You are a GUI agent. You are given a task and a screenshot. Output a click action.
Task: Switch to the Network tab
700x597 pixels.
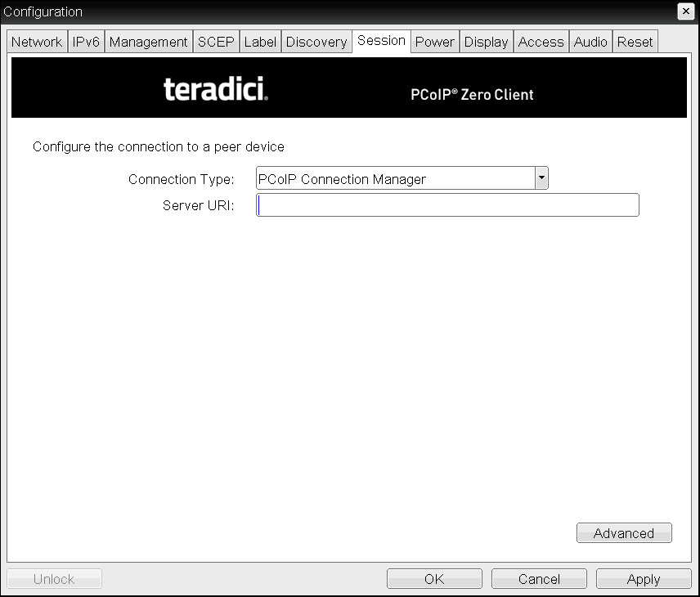point(37,42)
